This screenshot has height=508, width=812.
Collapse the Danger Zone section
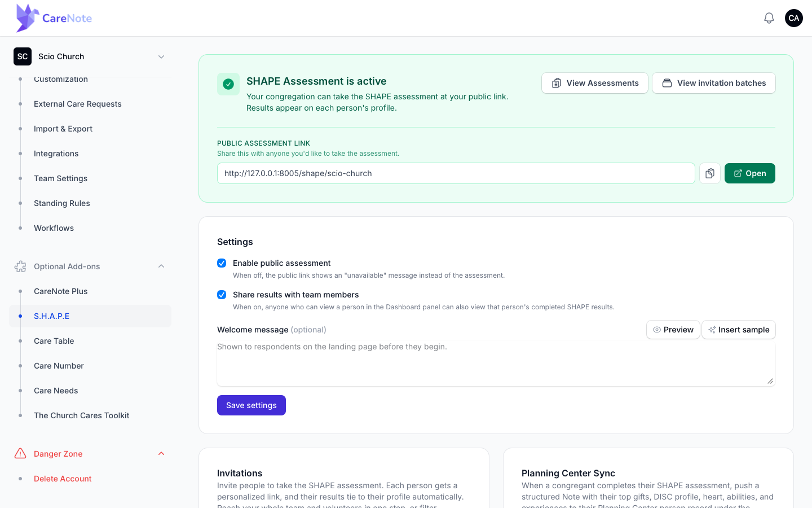coord(161,454)
